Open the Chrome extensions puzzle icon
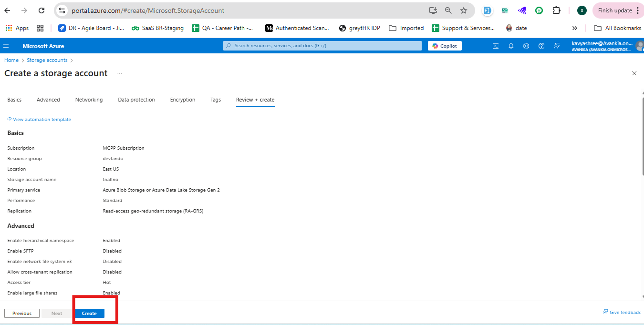Viewport: 644px width, 325px height. point(556,10)
